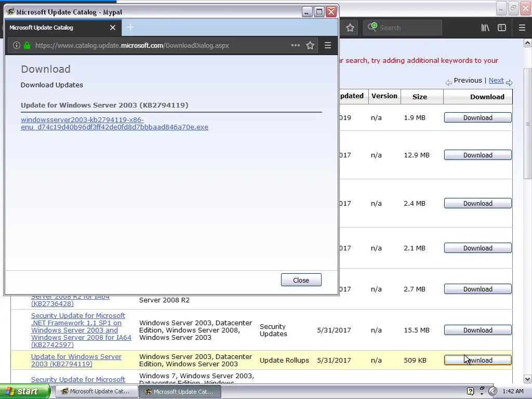Screen dimensions: 532x399
Task: Click the Search field in background browser
Action: click(403, 28)
